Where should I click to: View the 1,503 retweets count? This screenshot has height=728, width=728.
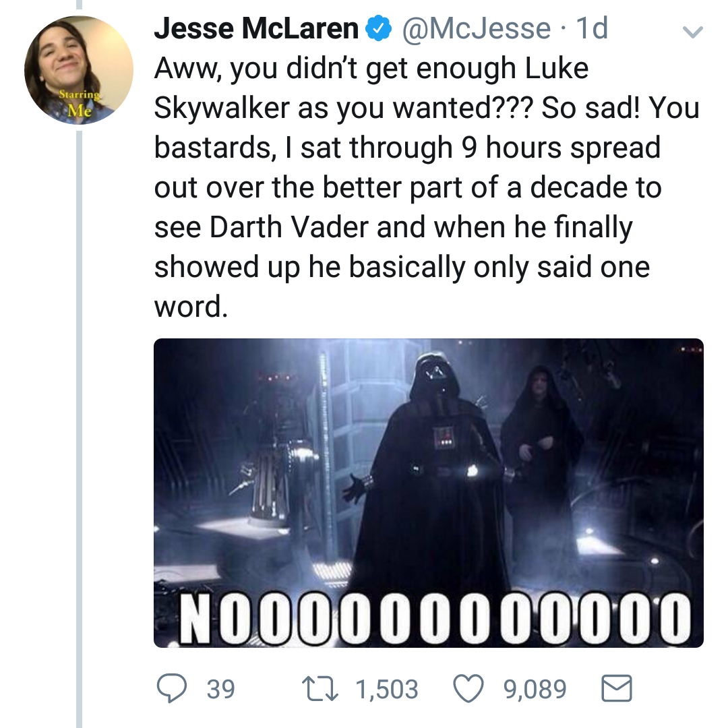click(387, 689)
